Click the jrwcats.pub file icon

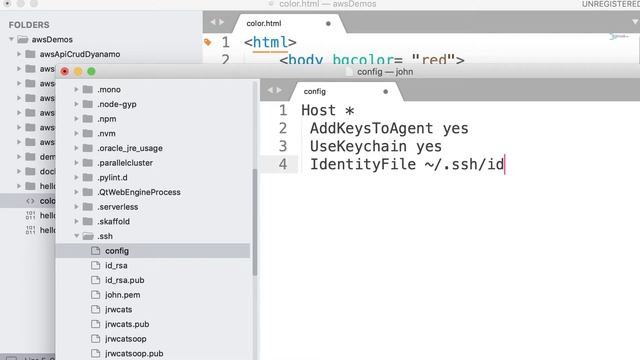(x=96, y=324)
